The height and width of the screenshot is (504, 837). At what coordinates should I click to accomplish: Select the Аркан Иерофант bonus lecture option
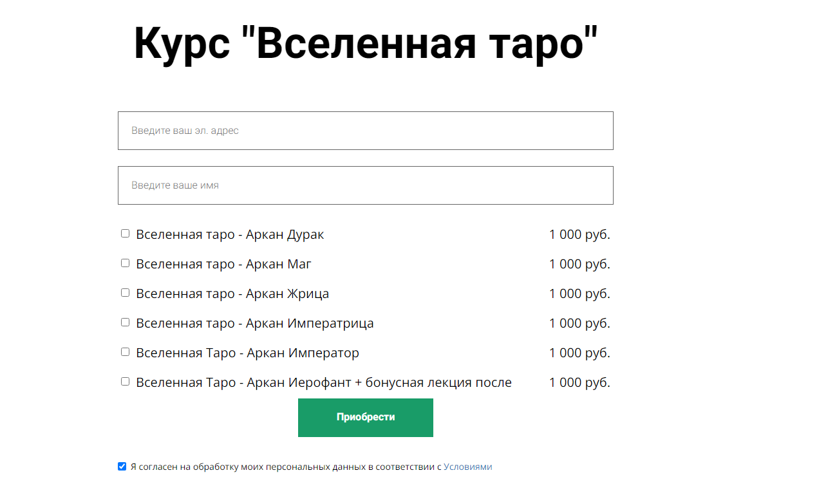(125, 381)
